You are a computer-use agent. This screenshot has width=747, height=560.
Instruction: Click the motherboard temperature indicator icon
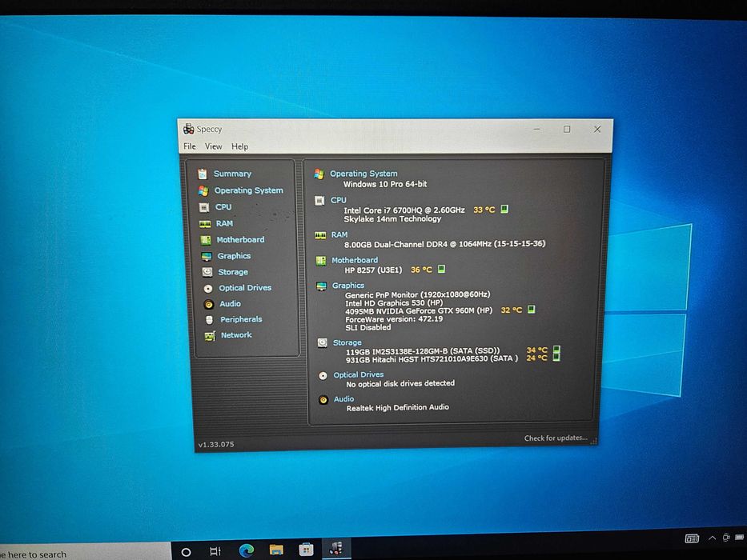click(x=441, y=269)
